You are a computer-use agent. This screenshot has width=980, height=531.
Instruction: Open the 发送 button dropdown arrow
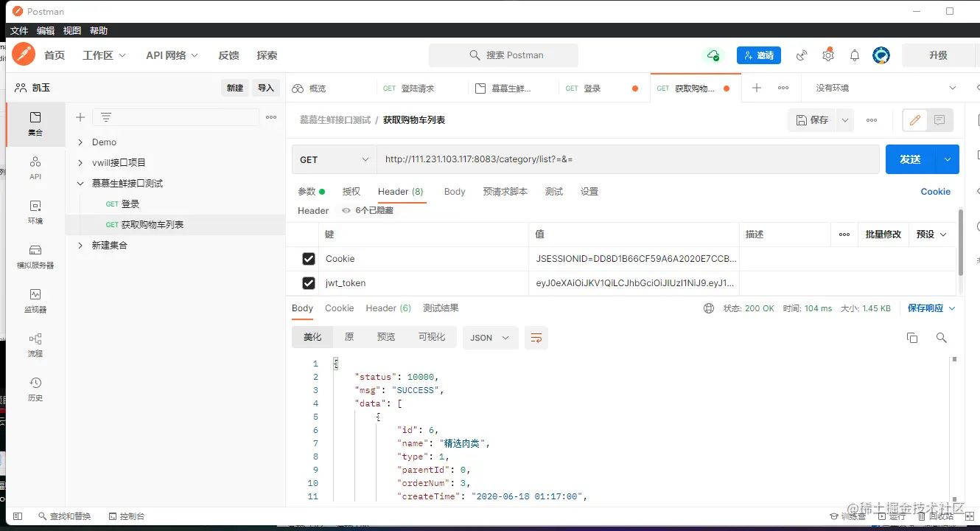click(x=948, y=159)
